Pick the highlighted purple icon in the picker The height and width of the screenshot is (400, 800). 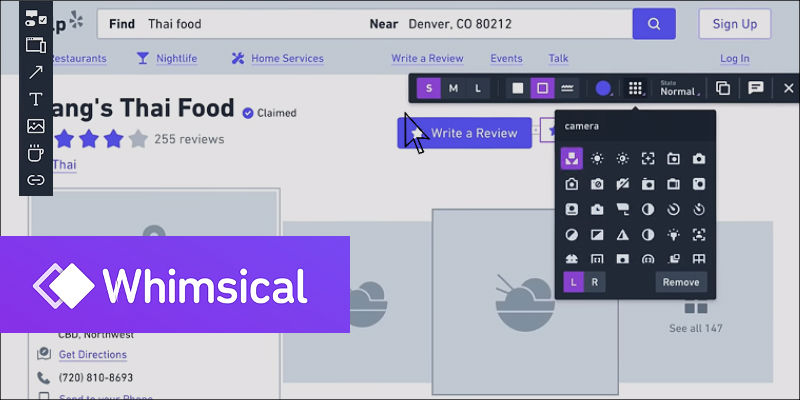point(571,159)
